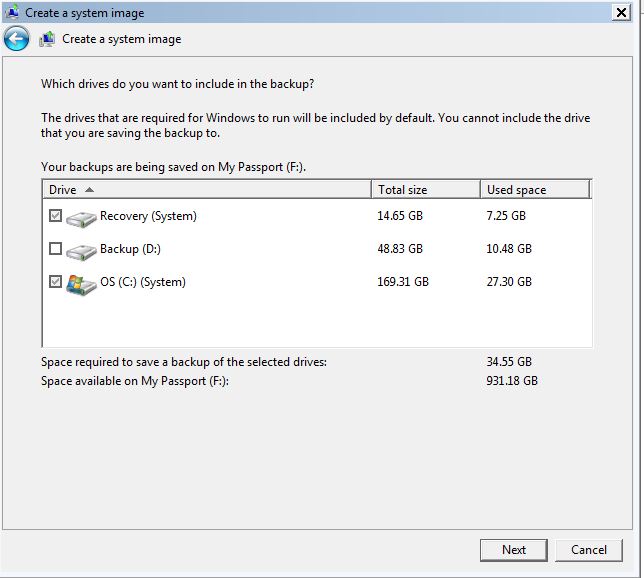Select the Backup (D:) row label
Screen dimensions: 644x578
pyautogui.click(x=130, y=249)
